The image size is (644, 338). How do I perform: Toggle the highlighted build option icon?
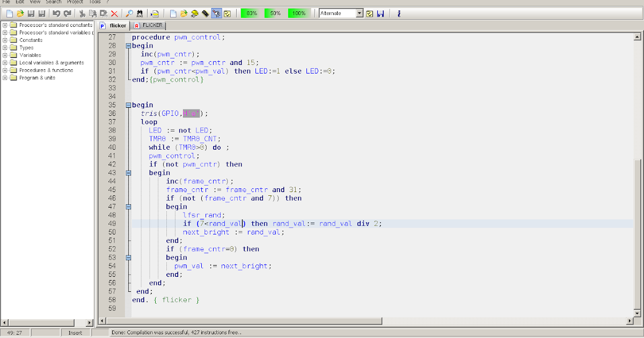[217, 13]
